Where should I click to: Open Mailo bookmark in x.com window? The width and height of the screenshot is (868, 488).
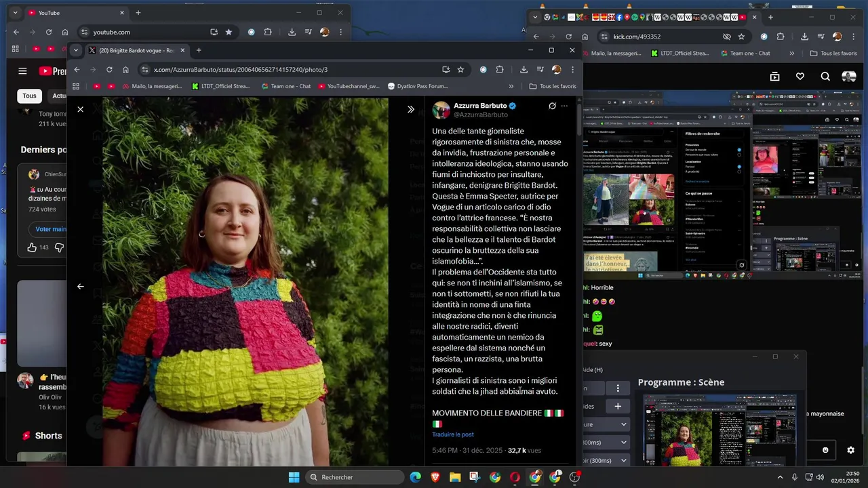151,86
